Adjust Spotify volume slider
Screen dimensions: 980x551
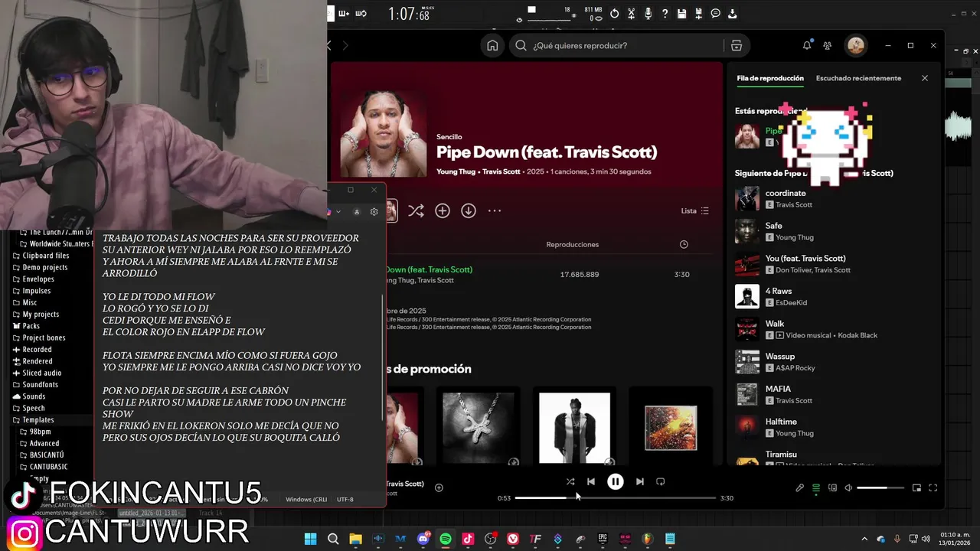click(x=880, y=487)
